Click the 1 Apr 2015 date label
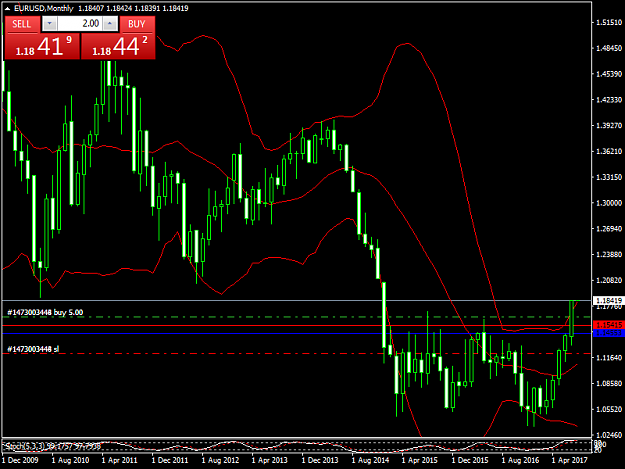The height and width of the screenshot is (469, 625). (420, 460)
